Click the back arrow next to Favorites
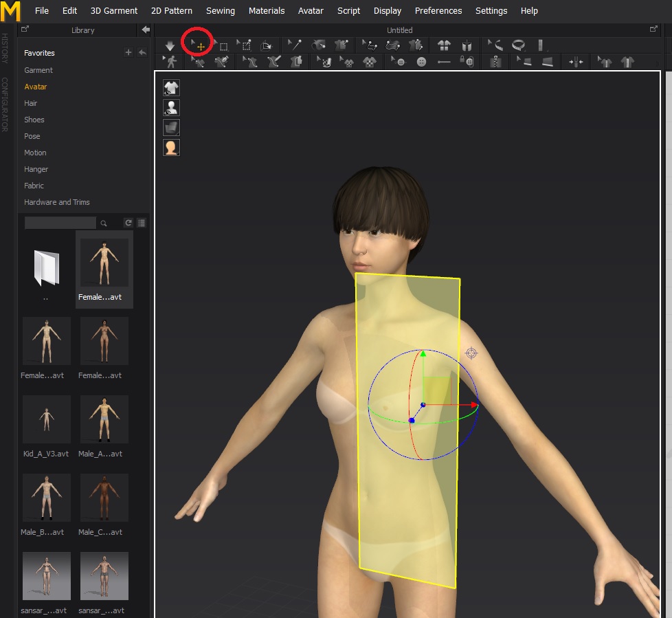 click(142, 52)
